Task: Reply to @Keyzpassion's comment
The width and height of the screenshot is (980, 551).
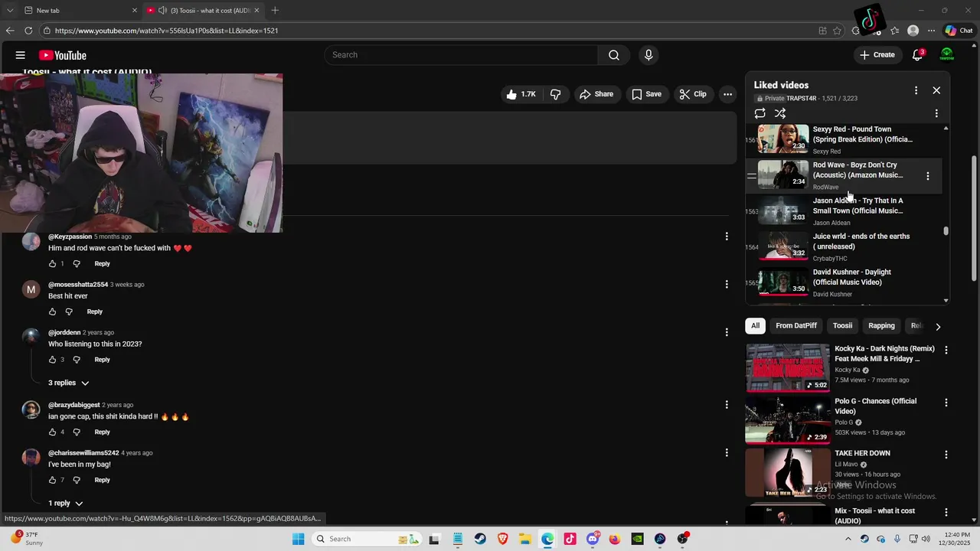Action: pos(102,264)
